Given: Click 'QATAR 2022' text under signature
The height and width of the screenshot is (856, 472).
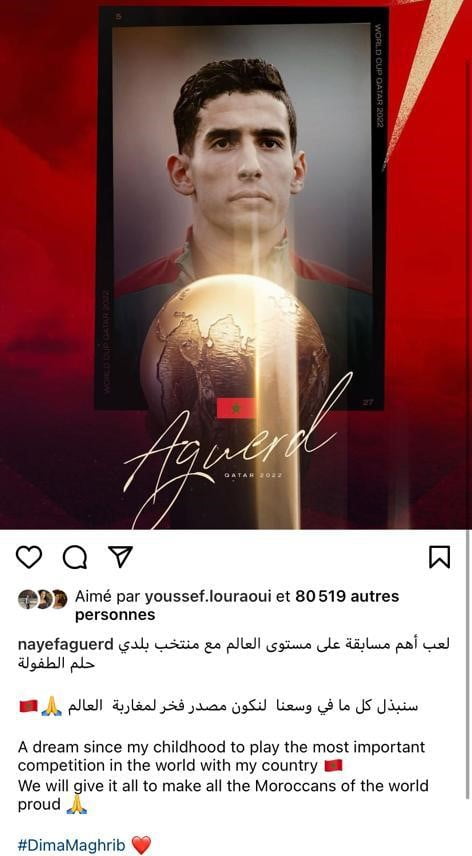Looking at the screenshot, I should [254, 475].
